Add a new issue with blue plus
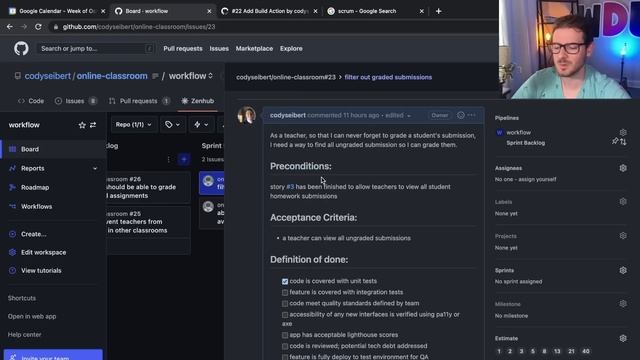Screen dimensions: 640x360 (184, 159)
